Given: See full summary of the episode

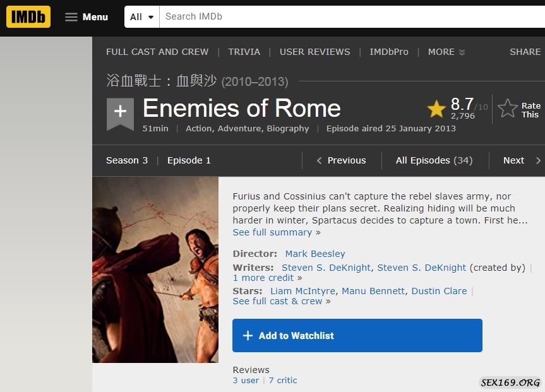Looking at the screenshot, I should coord(272,232).
